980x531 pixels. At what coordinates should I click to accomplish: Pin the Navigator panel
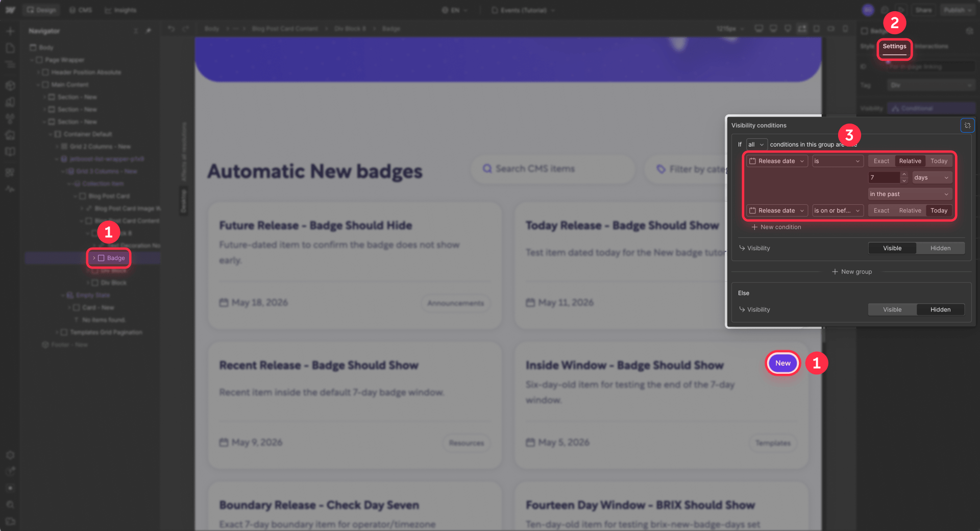149,31
